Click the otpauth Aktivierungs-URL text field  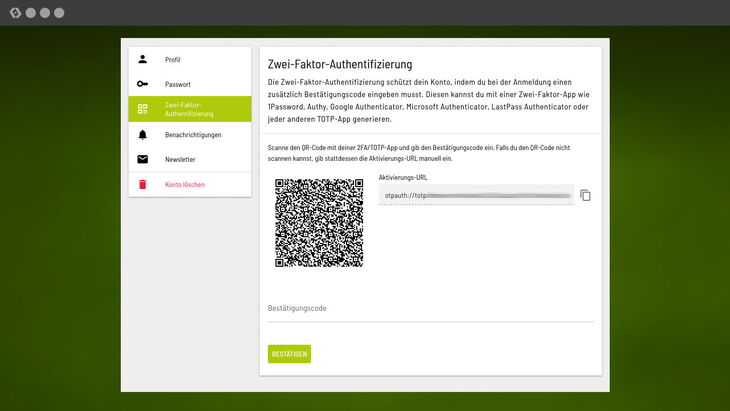tap(475, 195)
